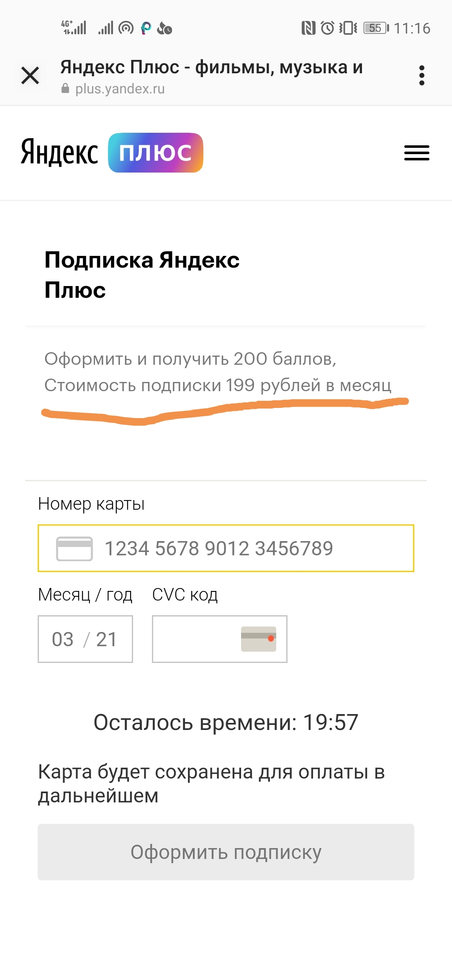The image size is (452, 980).
Task: Tap the Осталось времени countdown timer
Action: click(226, 722)
